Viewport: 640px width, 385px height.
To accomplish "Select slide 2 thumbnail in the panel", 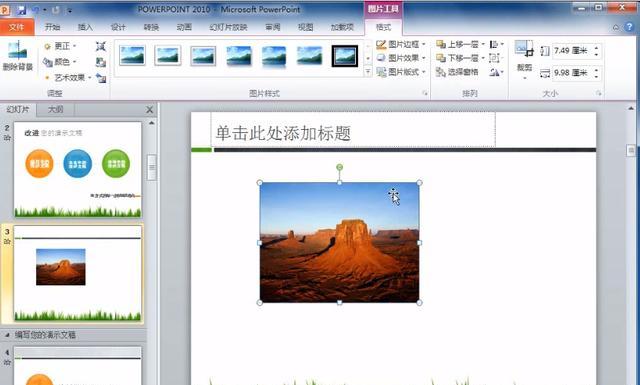I will tap(78, 169).
